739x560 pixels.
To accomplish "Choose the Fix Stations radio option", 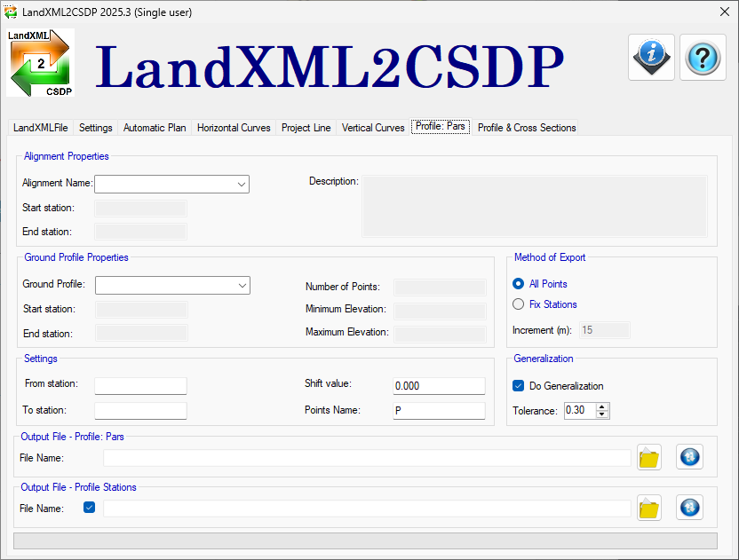I will click(x=519, y=304).
